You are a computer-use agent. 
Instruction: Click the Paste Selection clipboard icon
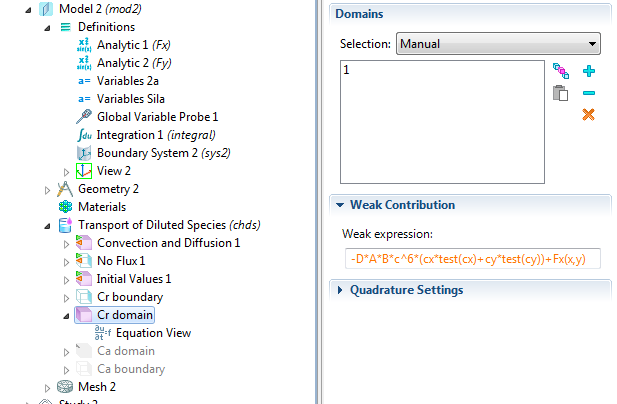point(561,94)
